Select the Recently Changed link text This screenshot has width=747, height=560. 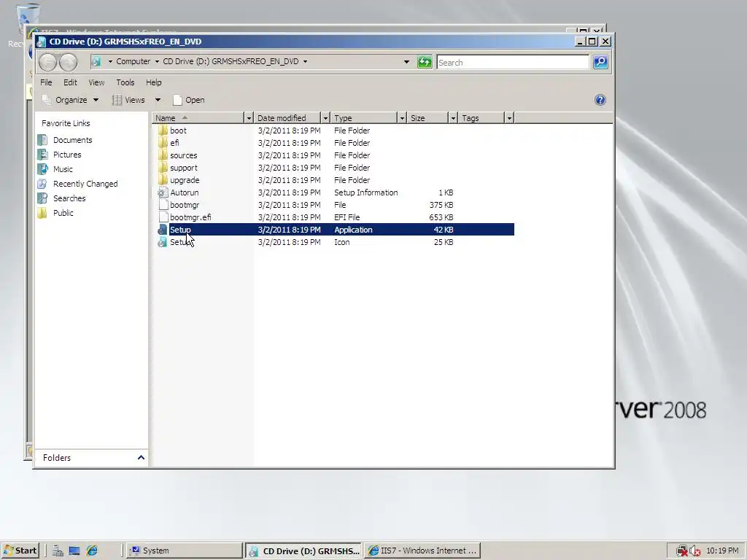[85, 184]
